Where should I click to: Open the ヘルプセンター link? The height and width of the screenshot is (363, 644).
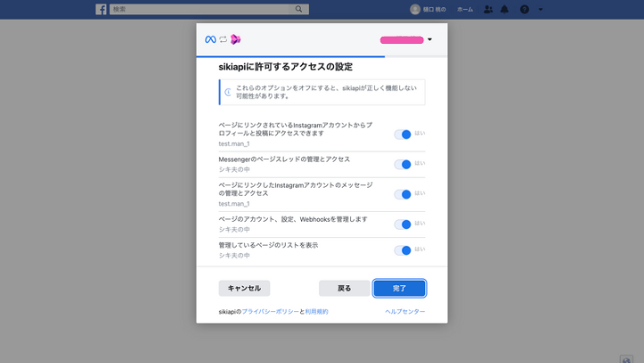(405, 312)
